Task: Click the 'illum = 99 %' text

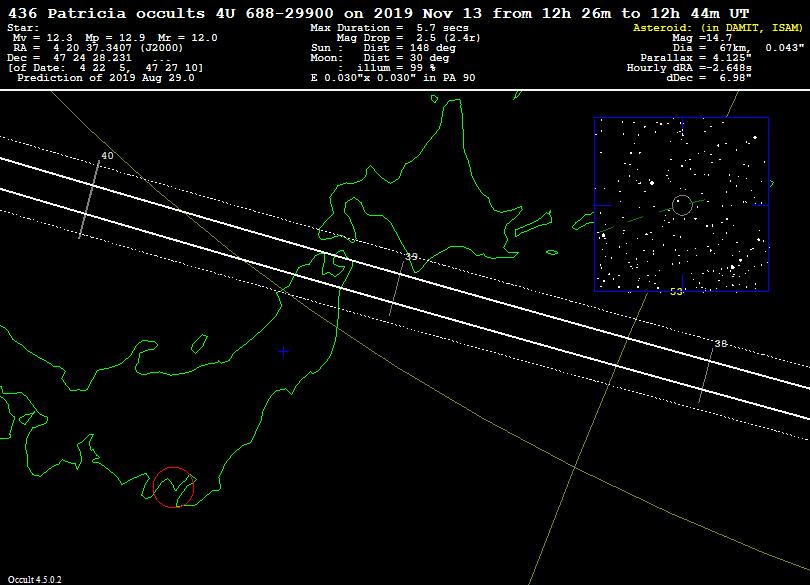Action: (396, 68)
